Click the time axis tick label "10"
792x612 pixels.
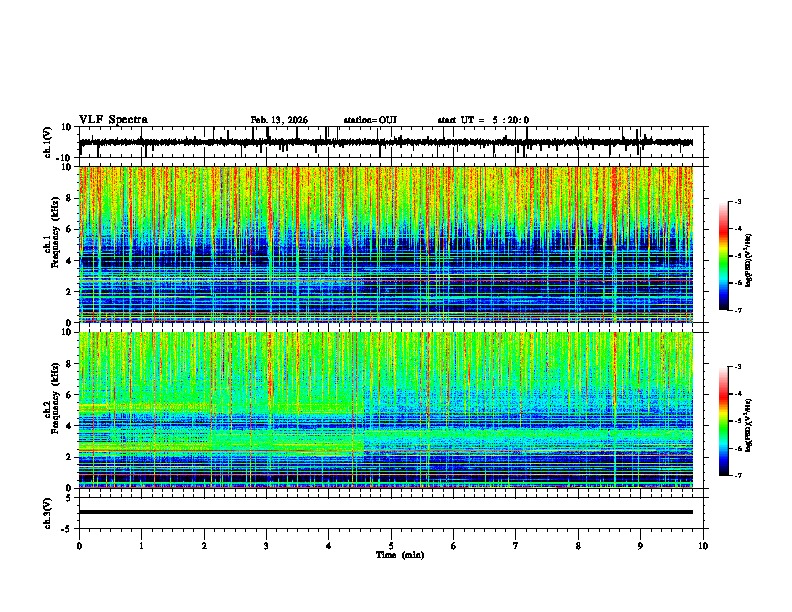(x=703, y=546)
